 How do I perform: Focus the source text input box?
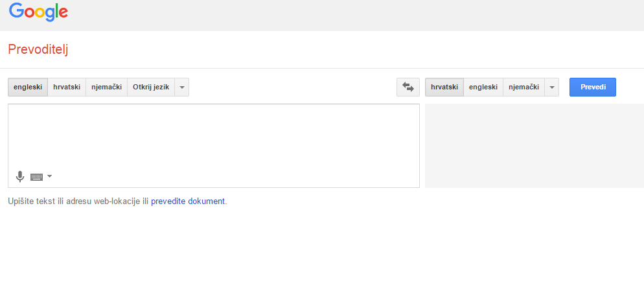point(214,146)
